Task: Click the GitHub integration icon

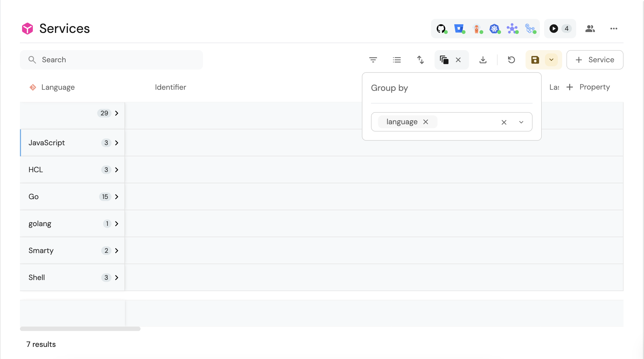Action: coord(441,29)
